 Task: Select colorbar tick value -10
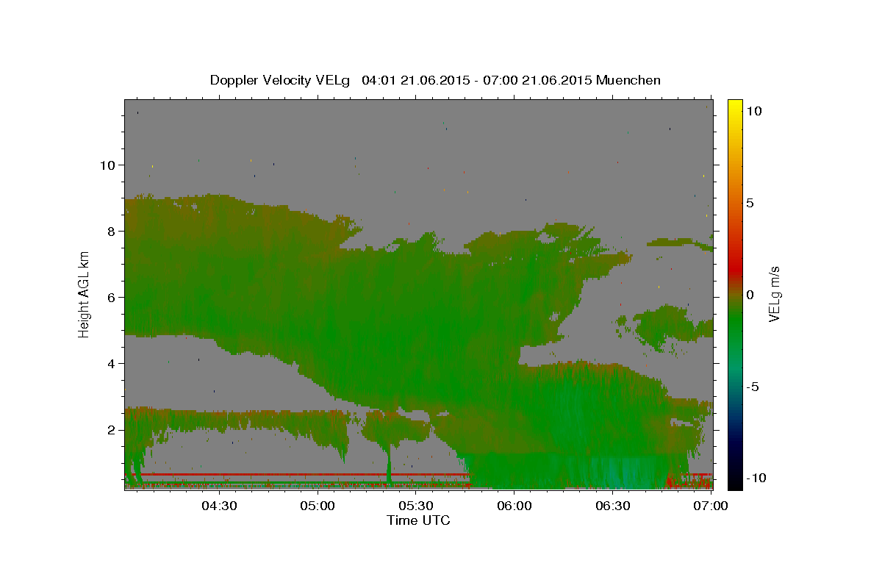click(x=756, y=478)
